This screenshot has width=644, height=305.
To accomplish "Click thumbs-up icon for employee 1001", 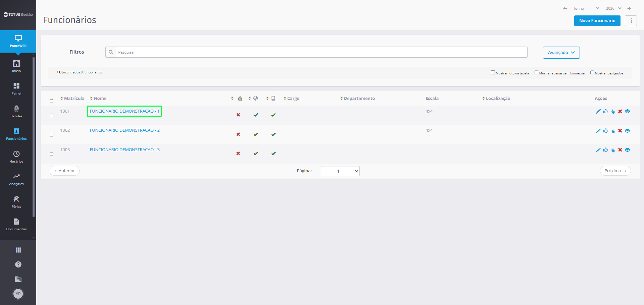I will pyautogui.click(x=605, y=111).
